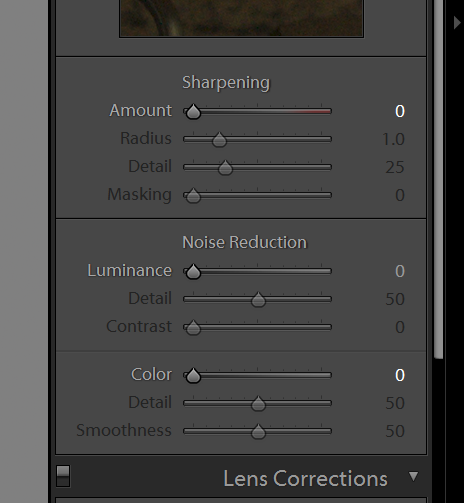This screenshot has height=503, width=464.
Task: Collapse the Lens Corrections panel triangle
Action: pyautogui.click(x=413, y=476)
